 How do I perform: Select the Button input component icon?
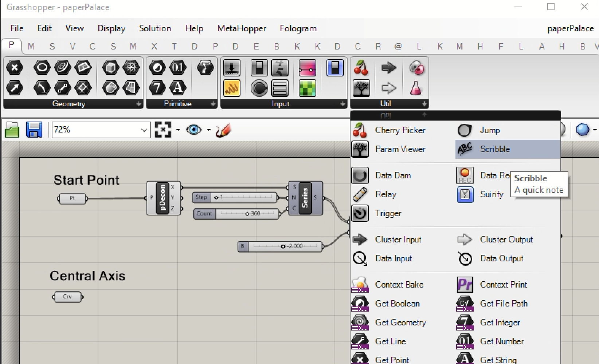point(259,88)
